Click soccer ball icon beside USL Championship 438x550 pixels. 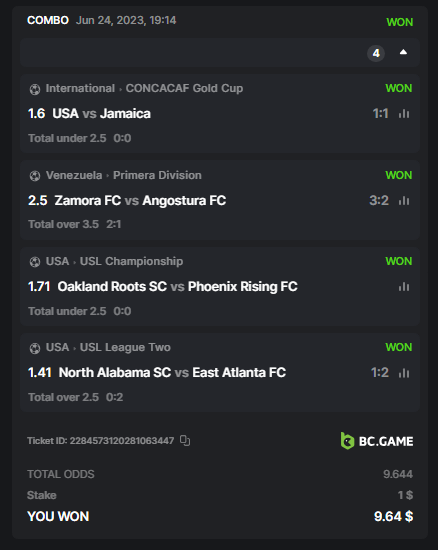[35, 262]
